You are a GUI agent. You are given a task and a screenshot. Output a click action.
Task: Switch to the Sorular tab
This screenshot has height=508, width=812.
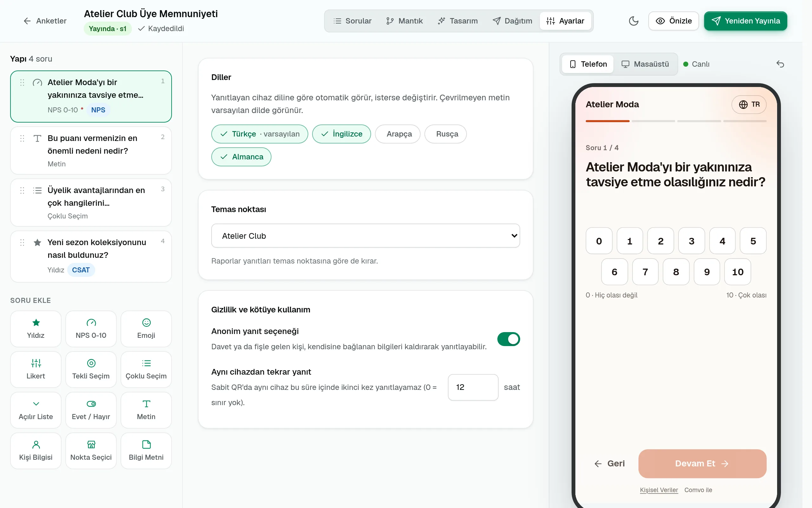[353, 21]
